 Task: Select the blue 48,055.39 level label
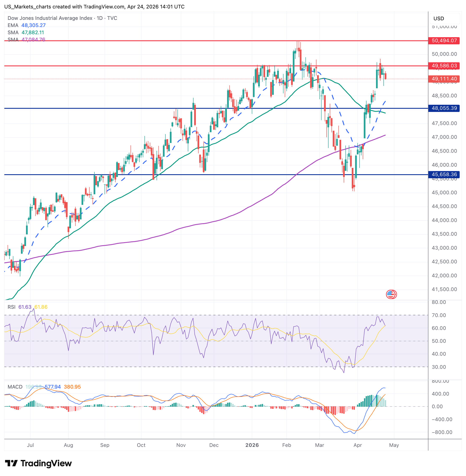tap(444, 108)
